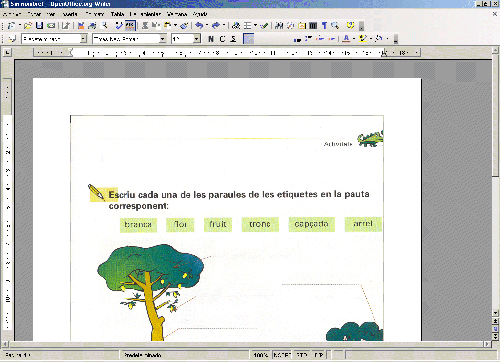500x362 pixels.
Task: Click the Next Page double-arrow button
Action: coord(495,337)
